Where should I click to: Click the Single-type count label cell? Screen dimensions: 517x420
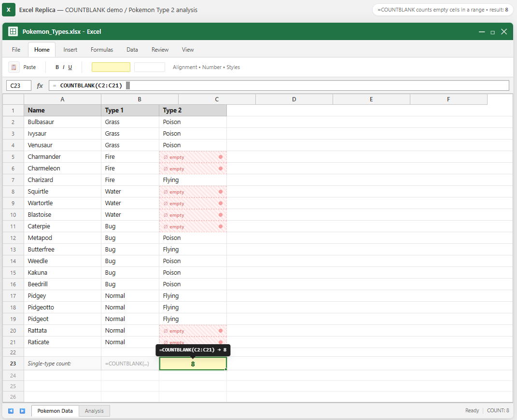(x=62, y=364)
